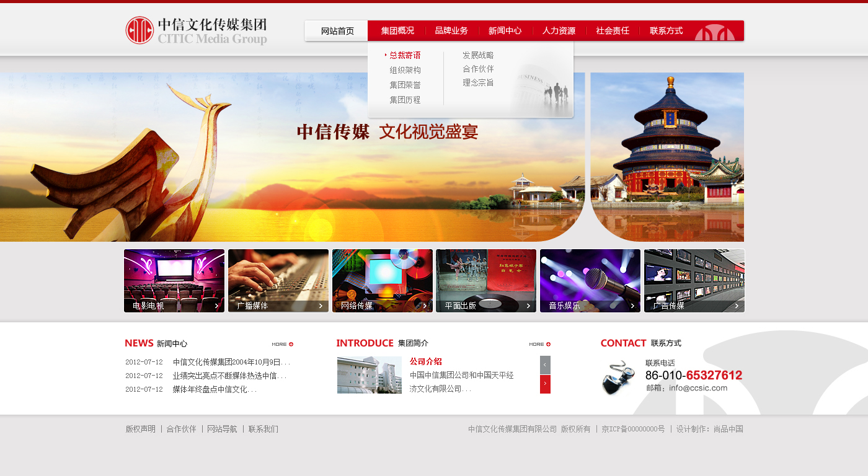Go to the 新闻中心 menu item
The height and width of the screenshot is (476, 868).
[505, 30]
